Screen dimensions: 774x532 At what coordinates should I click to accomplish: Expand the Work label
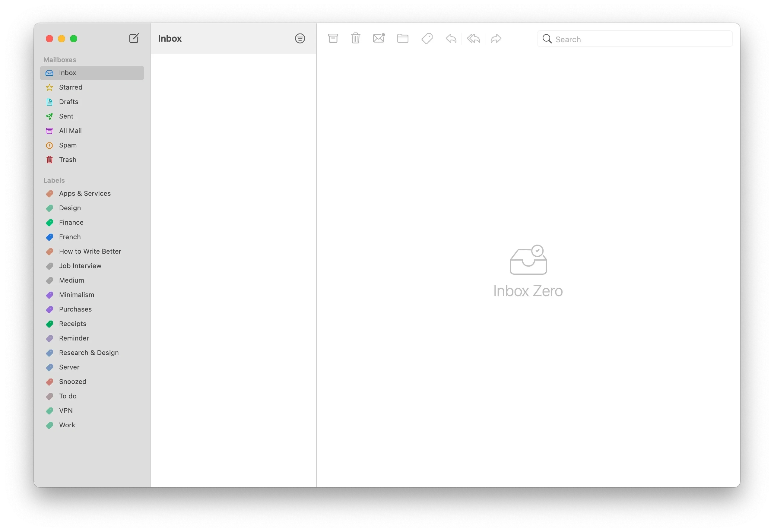[x=66, y=425]
